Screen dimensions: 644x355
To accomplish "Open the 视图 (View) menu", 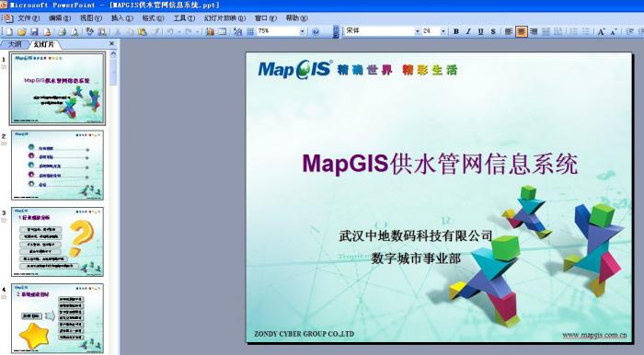I will 91,18.
